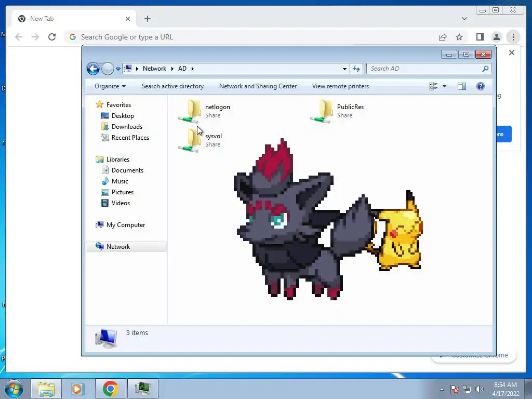The width and height of the screenshot is (532, 399).
Task: Open Action Center flag icon
Action: click(x=455, y=389)
